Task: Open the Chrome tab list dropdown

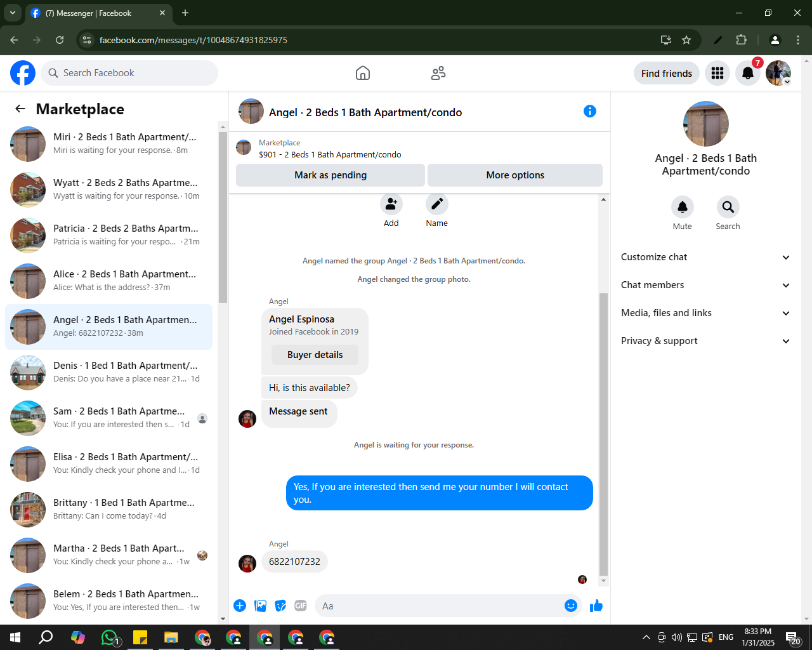Action: [x=12, y=13]
